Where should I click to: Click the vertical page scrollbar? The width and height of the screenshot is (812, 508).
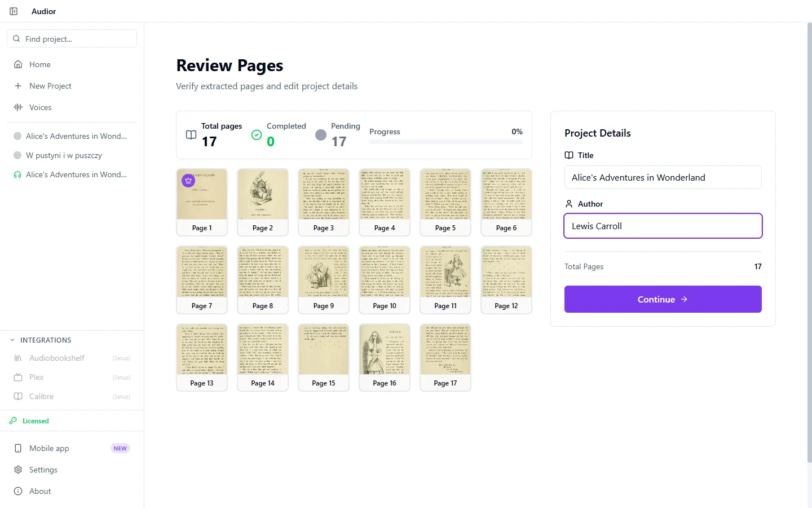click(809, 243)
